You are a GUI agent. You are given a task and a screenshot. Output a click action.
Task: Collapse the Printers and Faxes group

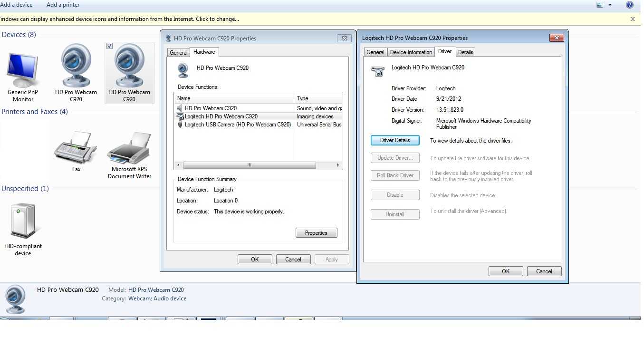point(34,112)
